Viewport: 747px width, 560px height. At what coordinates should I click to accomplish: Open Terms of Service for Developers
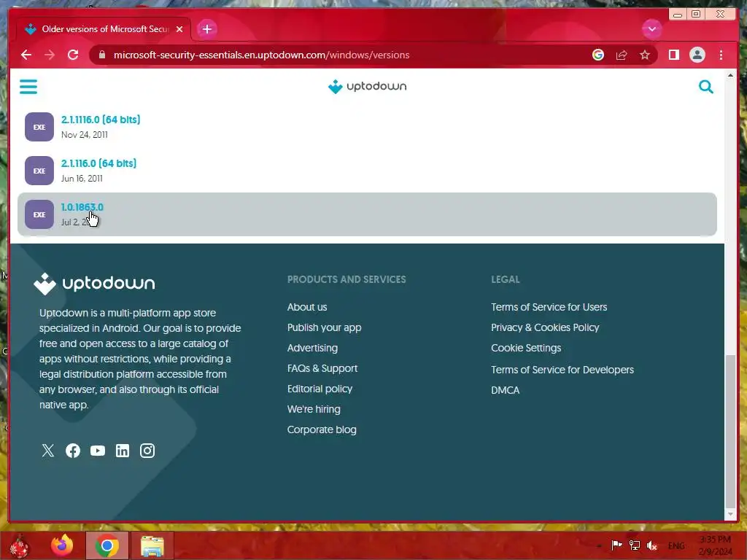tap(562, 370)
